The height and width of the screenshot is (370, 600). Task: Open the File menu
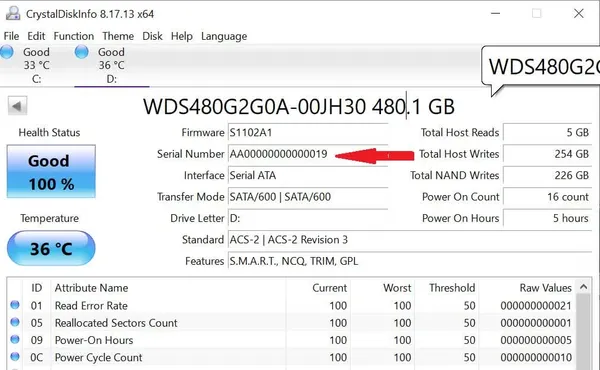click(x=11, y=36)
